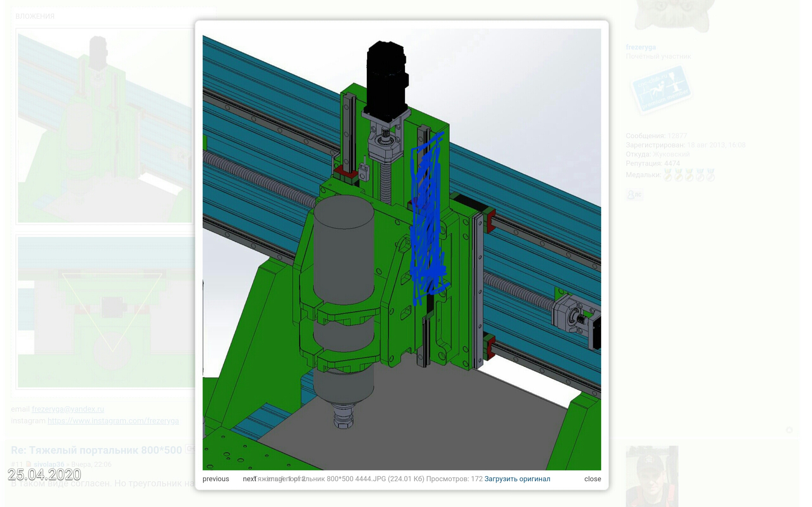Open second attachment thumbnail with triangle

(106, 312)
